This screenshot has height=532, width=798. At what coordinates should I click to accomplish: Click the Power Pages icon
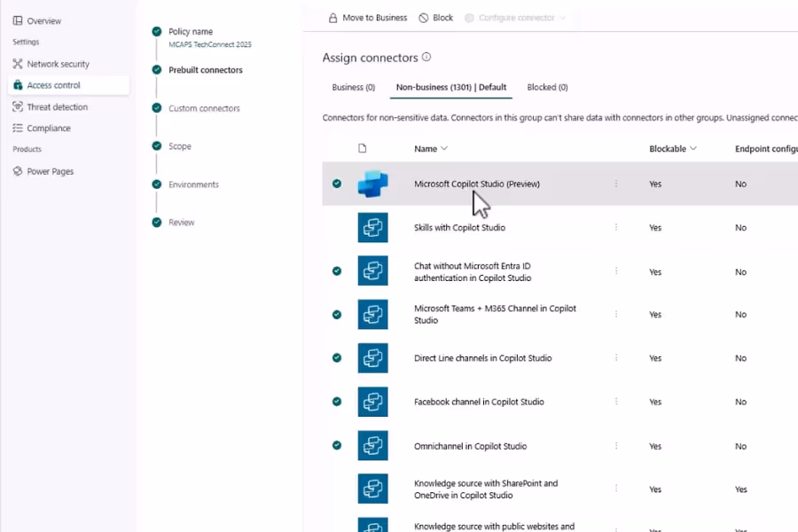[18, 171]
